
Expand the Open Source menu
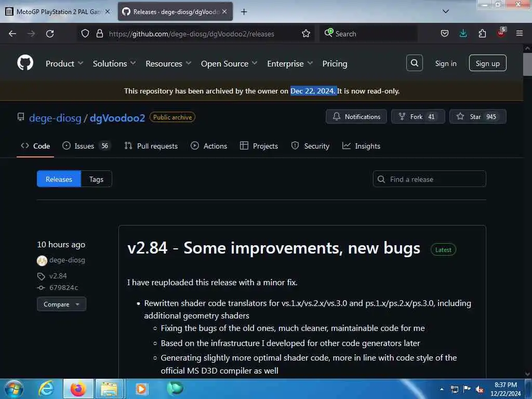(229, 63)
